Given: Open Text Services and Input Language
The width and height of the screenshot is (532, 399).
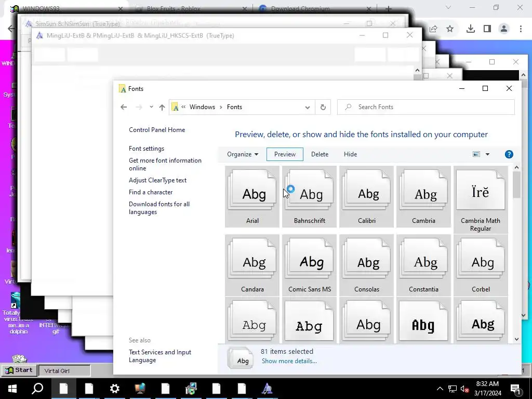Looking at the screenshot, I should coord(160,356).
